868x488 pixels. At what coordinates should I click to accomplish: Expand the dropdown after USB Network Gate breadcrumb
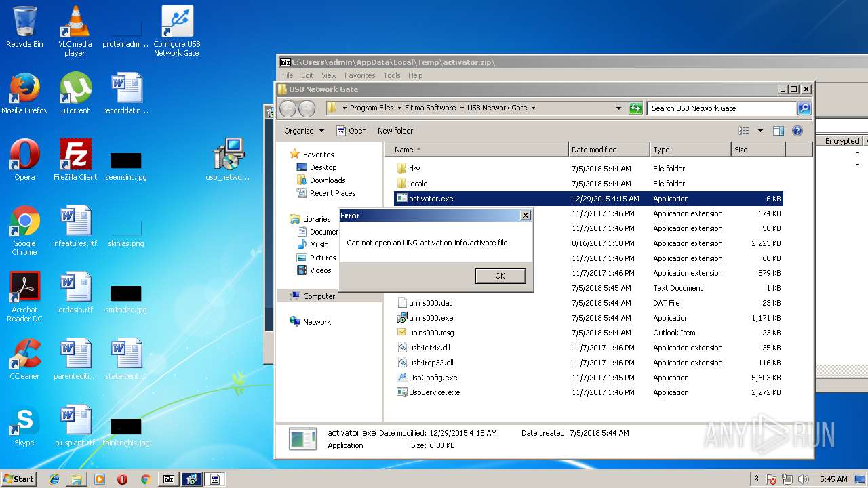(x=533, y=108)
